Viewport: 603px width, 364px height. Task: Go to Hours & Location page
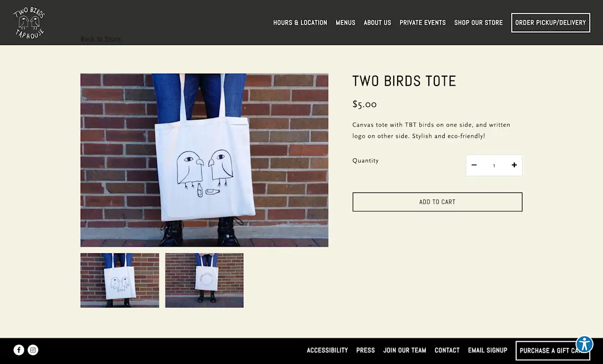tap(300, 23)
